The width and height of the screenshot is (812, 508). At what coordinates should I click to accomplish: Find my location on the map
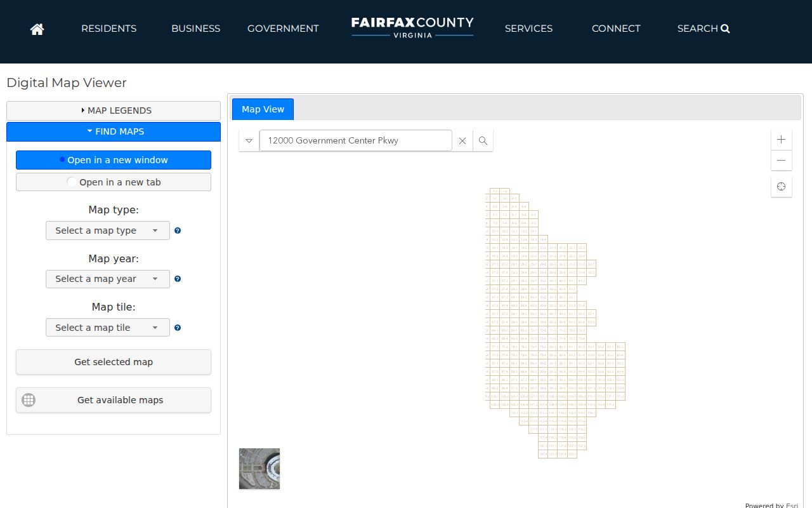782,187
